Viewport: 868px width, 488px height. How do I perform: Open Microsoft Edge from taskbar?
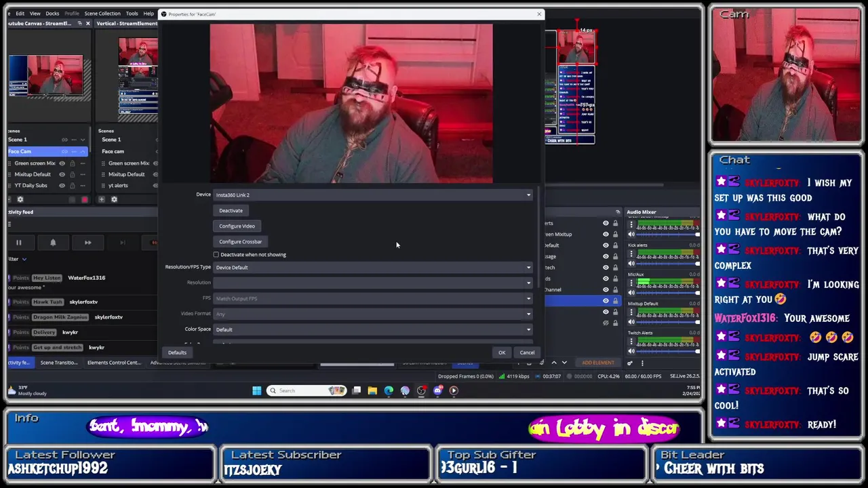coord(389,390)
